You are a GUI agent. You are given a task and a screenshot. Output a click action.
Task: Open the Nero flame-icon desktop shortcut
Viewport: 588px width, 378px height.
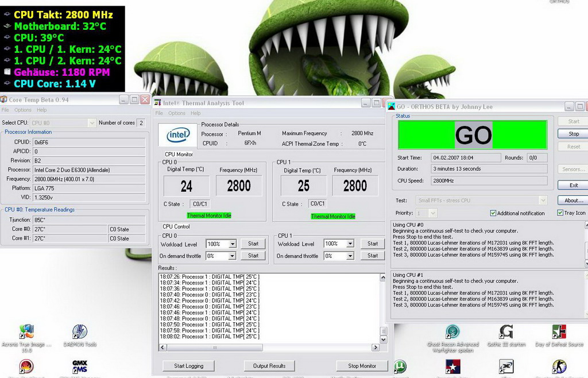26,367
